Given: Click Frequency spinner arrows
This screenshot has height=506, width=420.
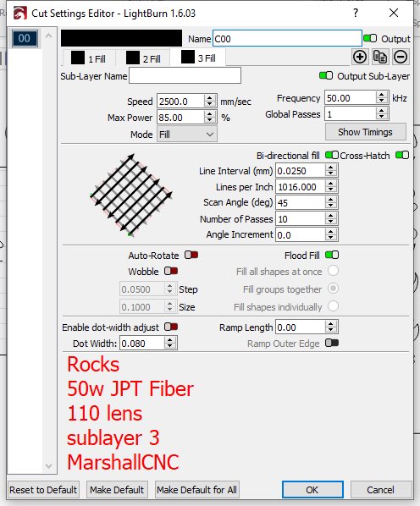Looking at the screenshot, I should point(382,97).
